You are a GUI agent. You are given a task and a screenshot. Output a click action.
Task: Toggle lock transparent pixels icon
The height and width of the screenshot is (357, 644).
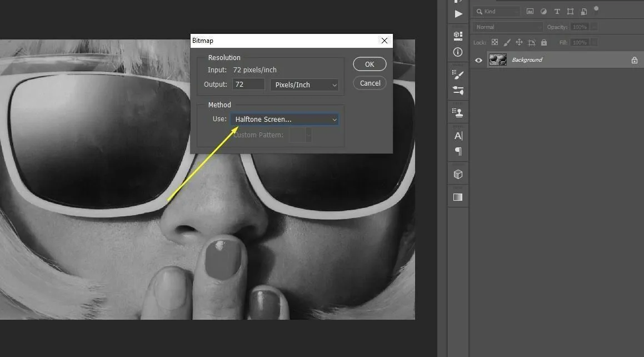point(495,42)
